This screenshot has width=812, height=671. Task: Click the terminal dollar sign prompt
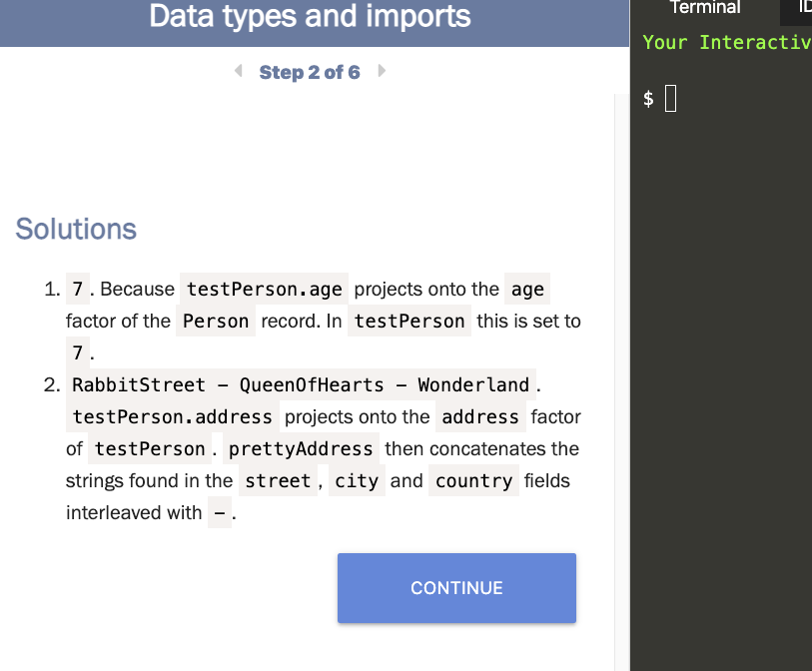649,99
